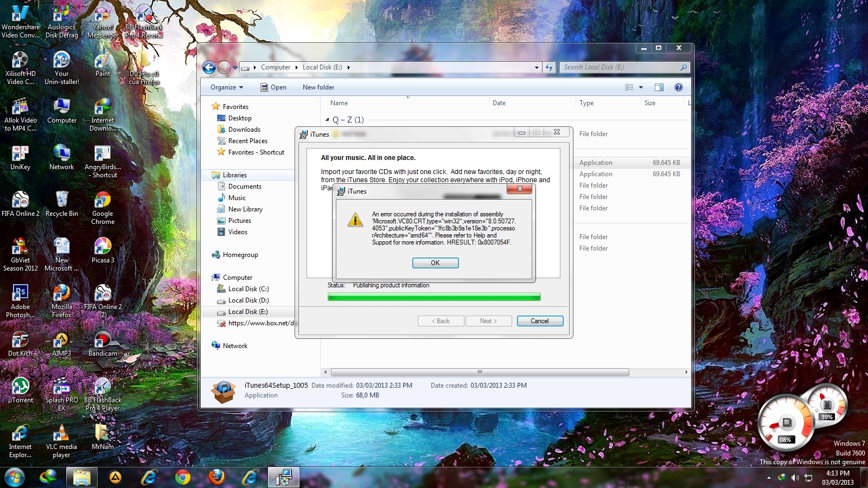Launch Internet Download Manager icon
This screenshot has width=868, height=488.
pyautogui.click(x=103, y=115)
